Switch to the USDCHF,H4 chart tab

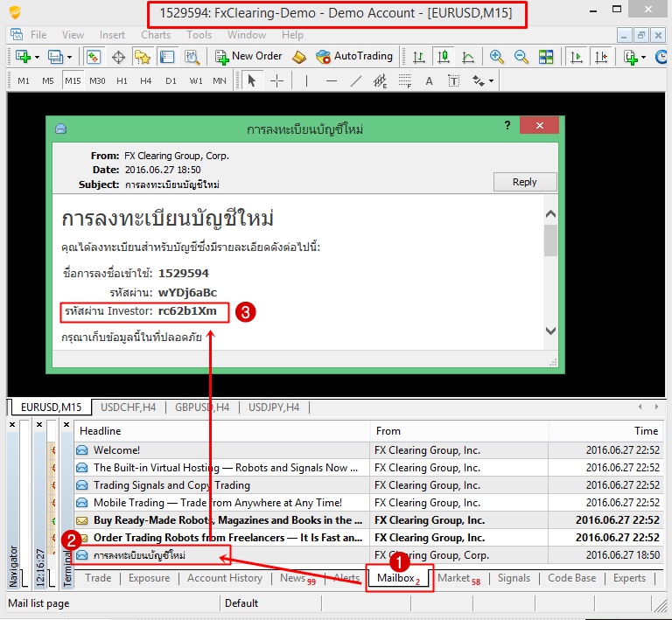pos(128,408)
